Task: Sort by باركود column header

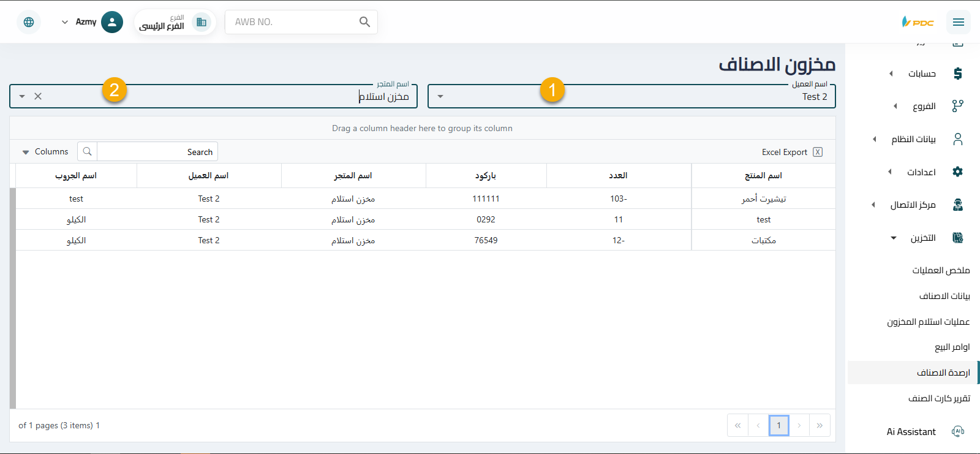Action: click(x=486, y=175)
